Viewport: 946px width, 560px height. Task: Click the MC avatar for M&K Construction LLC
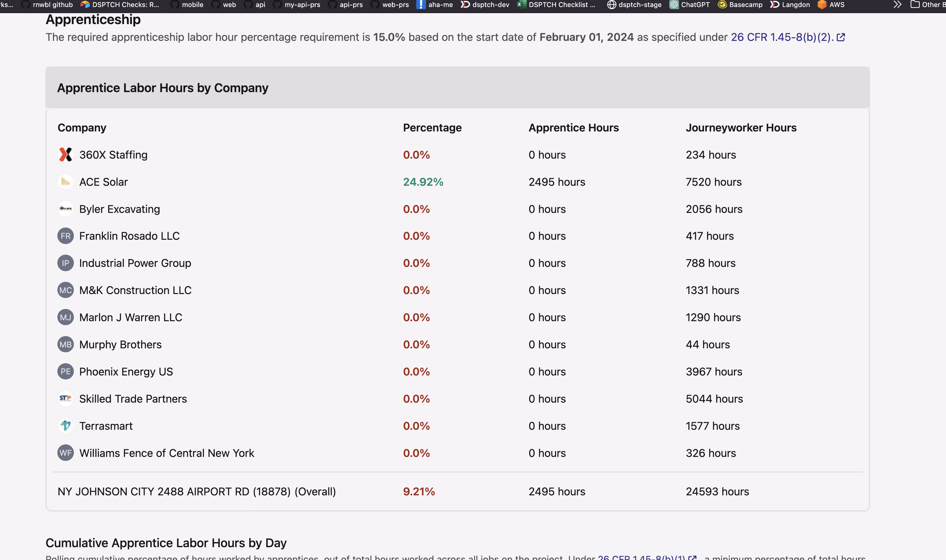pos(65,290)
